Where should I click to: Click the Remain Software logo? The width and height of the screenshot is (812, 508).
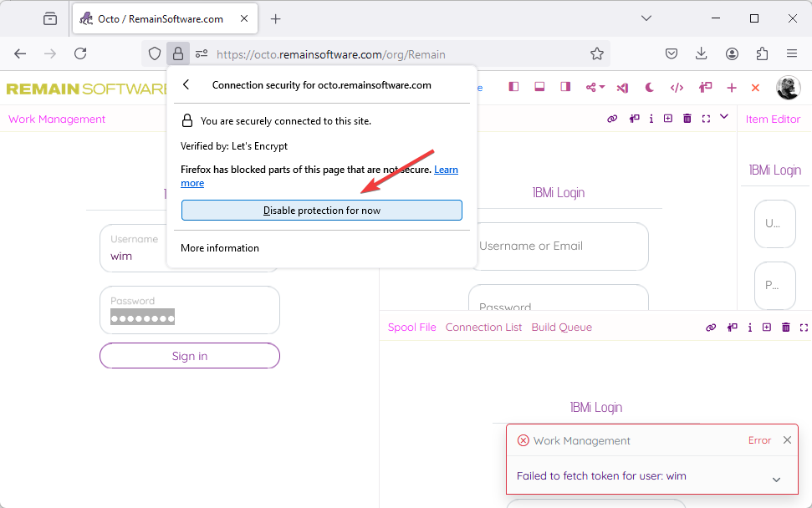click(x=87, y=89)
